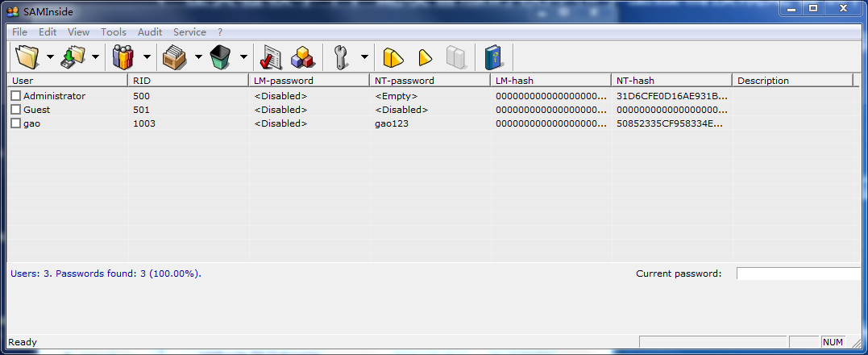This screenshot has width=868, height=355.
Task: Click the Ready status bar text
Action: (23, 342)
